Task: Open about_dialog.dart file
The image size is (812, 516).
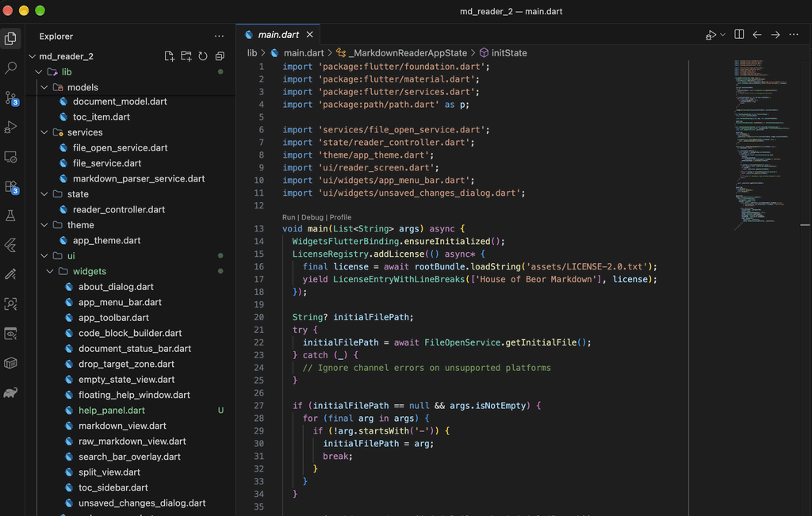Action: (x=116, y=287)
